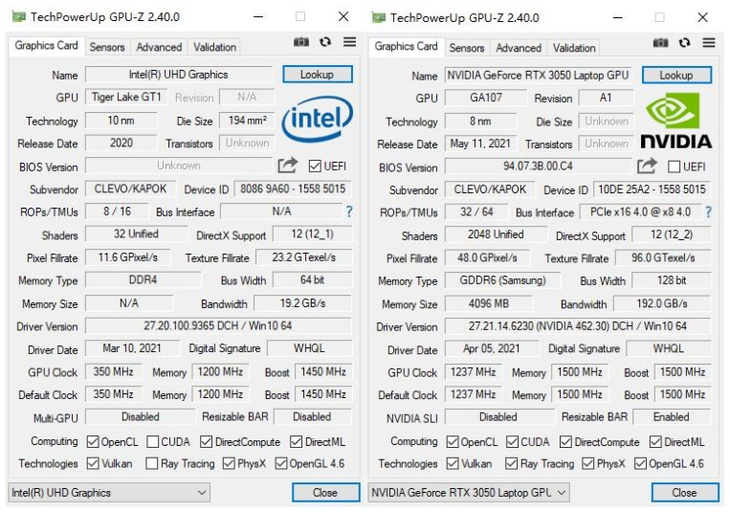This screenshot has width=730, height=512.
Task: Click the BIOS save icon in Intel window
Action: [287, 165]
